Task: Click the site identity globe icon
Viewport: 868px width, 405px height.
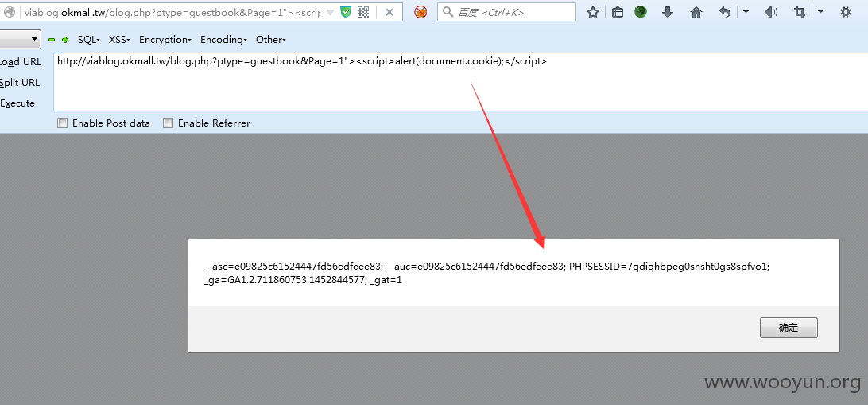Action: click(10, 12)
